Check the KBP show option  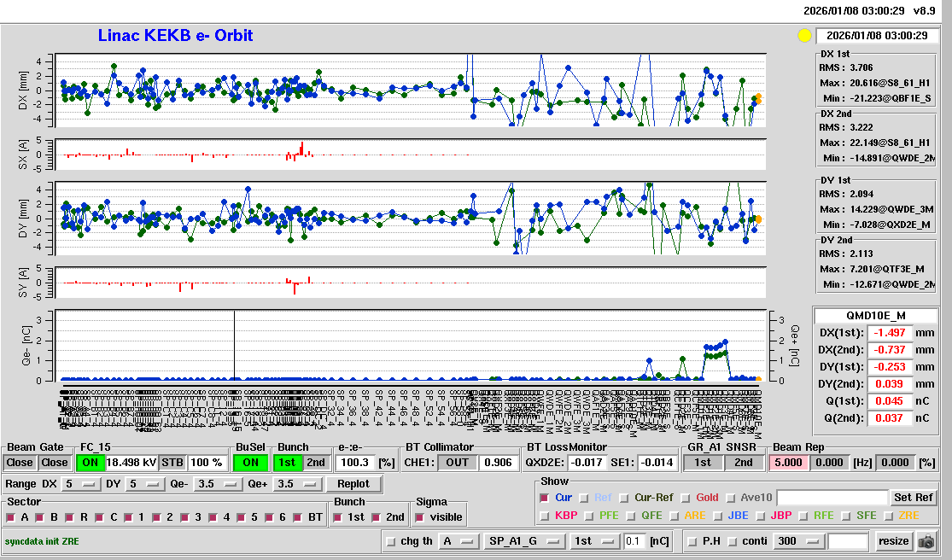[x=545, y=516]
